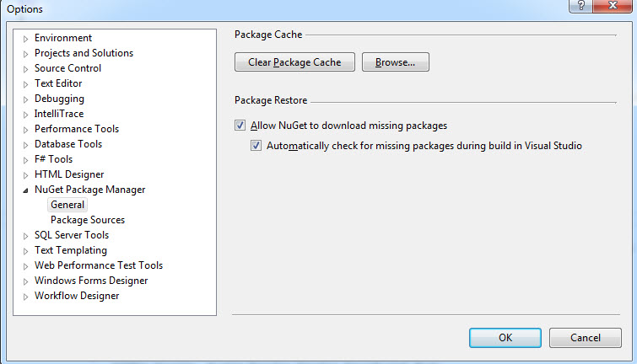The image size is (637, 364).
Task: Click the help question mark icon
Action: (x=581, y=6)
